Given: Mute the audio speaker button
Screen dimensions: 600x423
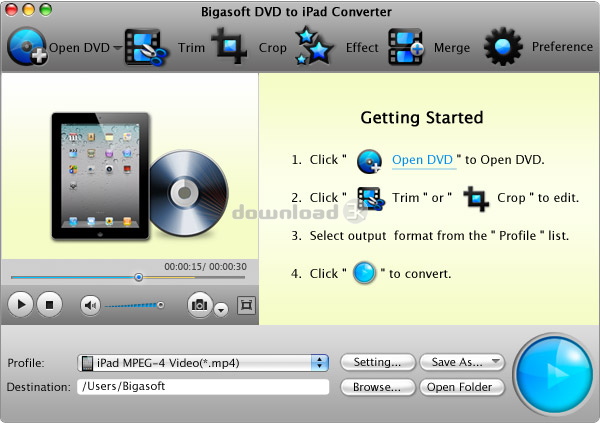Looking at the screenshot, I should pyautogui.click(x=91, y=304).
